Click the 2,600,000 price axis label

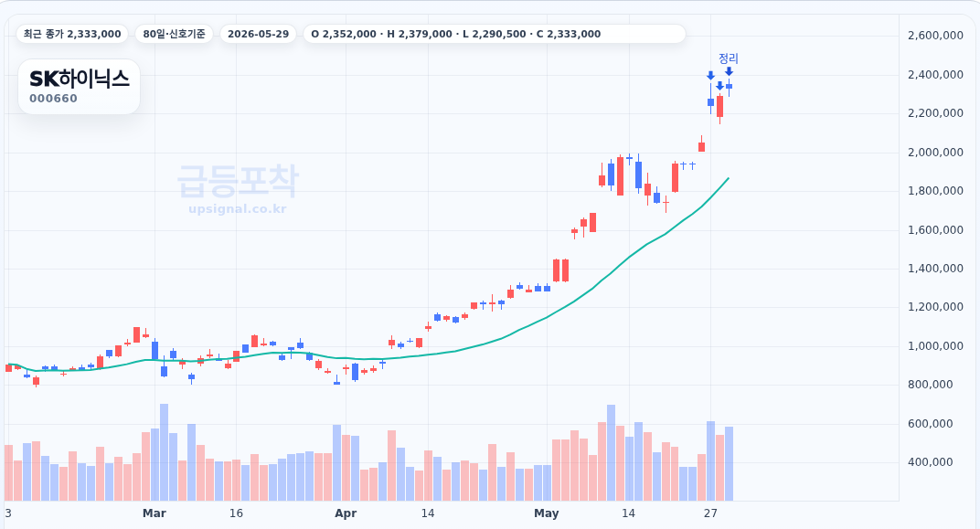[x=935, y=36]
